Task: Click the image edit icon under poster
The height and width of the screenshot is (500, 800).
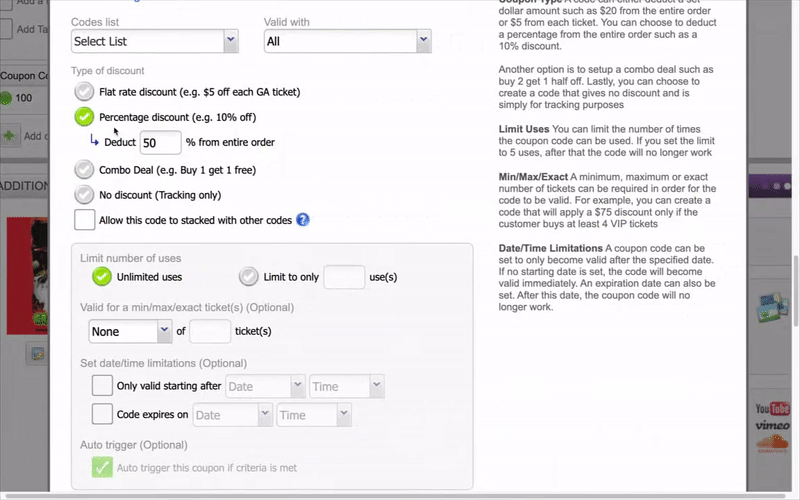Action: (x=37, y=354)
